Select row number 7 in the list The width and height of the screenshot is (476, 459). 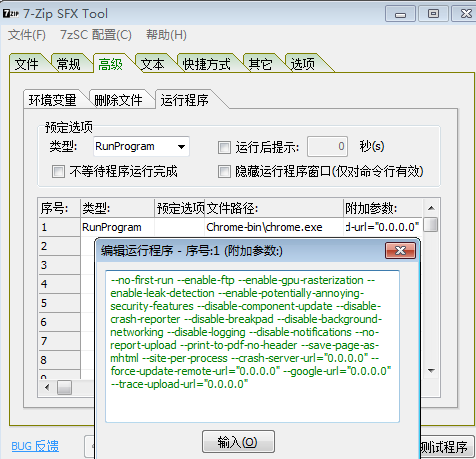[59, 341]
